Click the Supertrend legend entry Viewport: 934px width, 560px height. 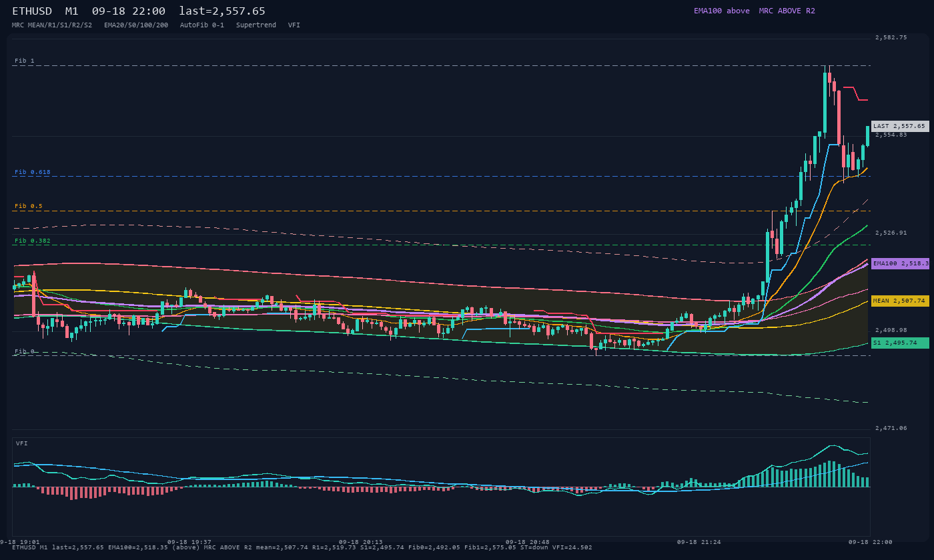[256, 25]
